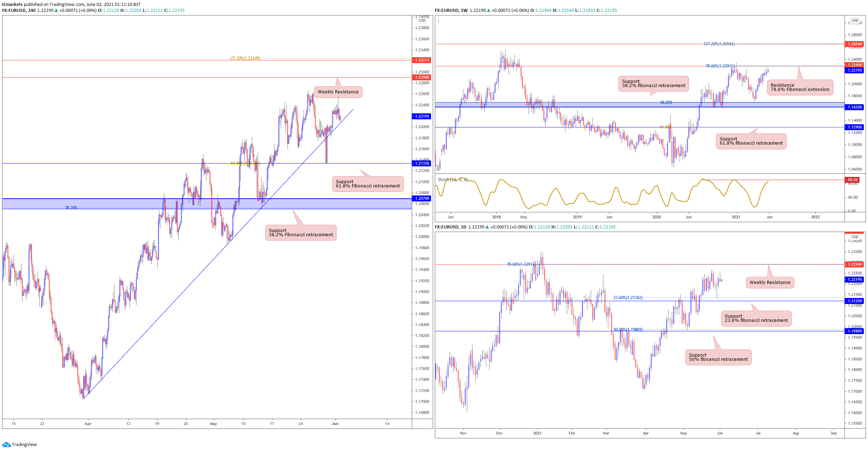Screen dimensions: 868x451
Task: Click Apr on 4-hour chart time axis
Action: tap(88, 424)
